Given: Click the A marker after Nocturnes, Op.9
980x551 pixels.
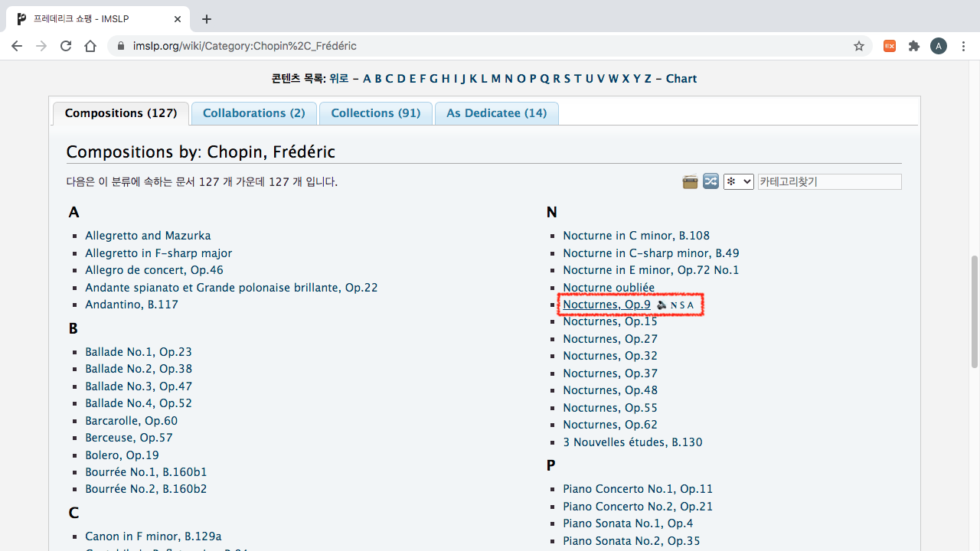Looking at the screenshot, I should point(691,305).
